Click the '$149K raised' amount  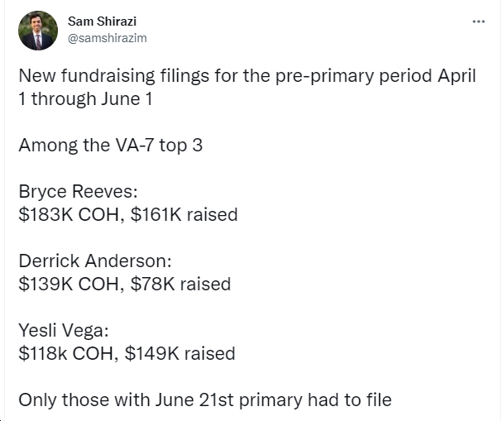click(x=180, y=353)
